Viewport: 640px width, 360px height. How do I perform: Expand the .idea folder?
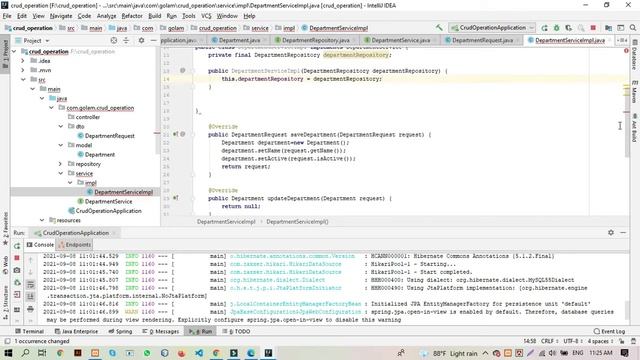coord(23,61)
